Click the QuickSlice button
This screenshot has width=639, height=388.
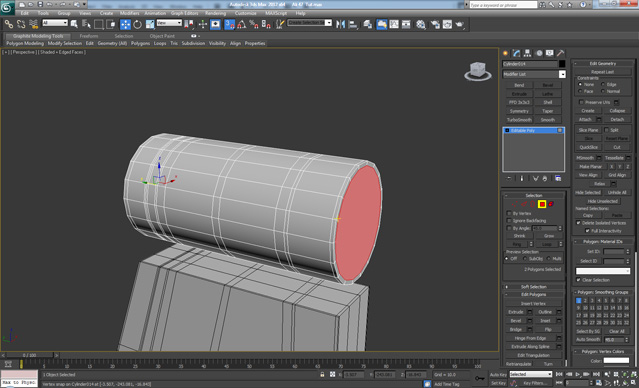tap(588, 147)
